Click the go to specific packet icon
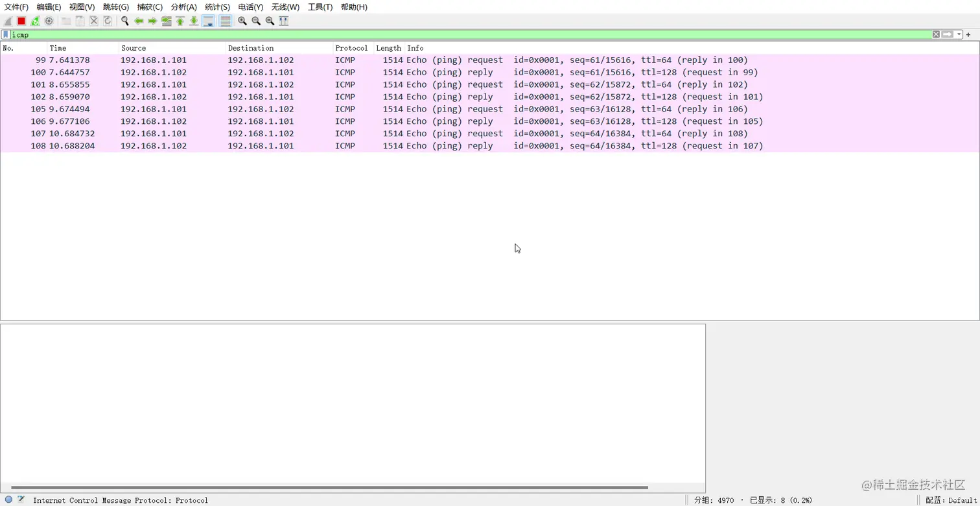The height and width of the screenshot is (506, 980). click(167, 21)
